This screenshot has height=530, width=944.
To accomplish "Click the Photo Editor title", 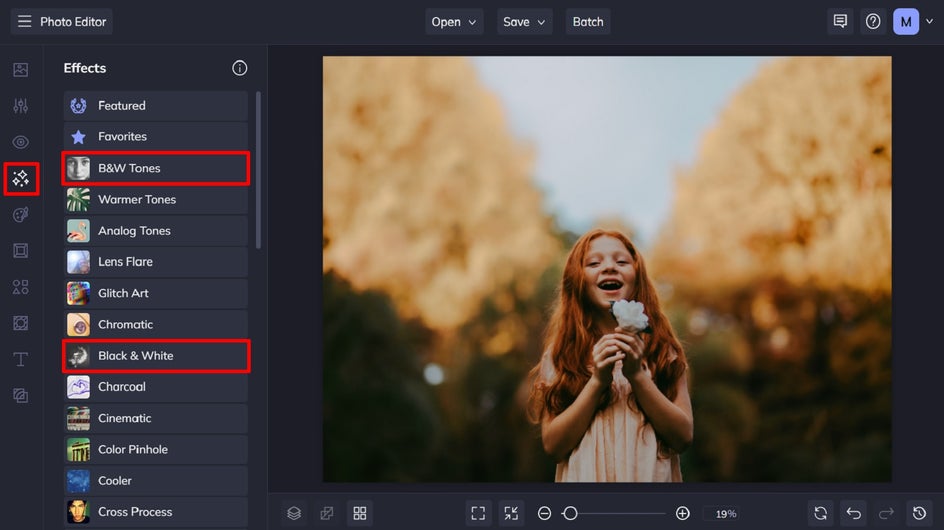I will (73, 22).
